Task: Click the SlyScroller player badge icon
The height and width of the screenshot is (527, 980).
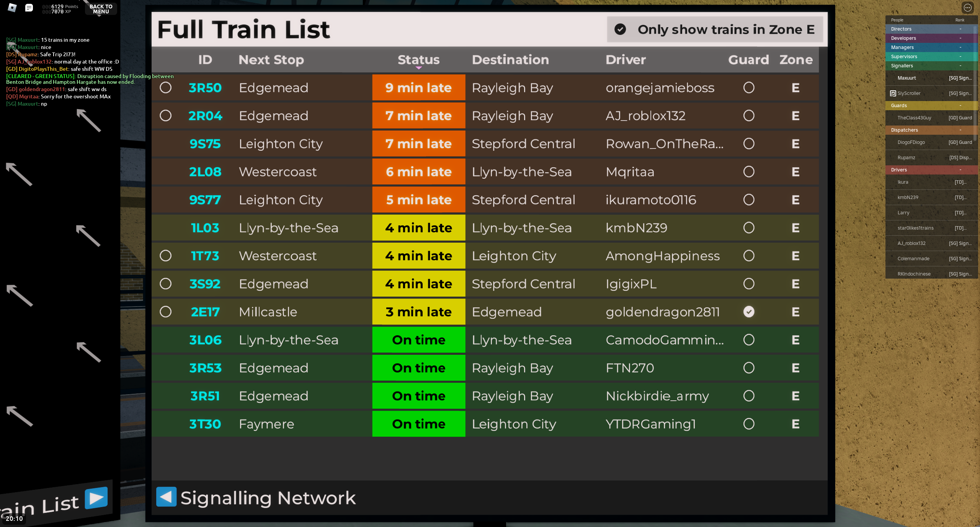Action: [893, 93]
